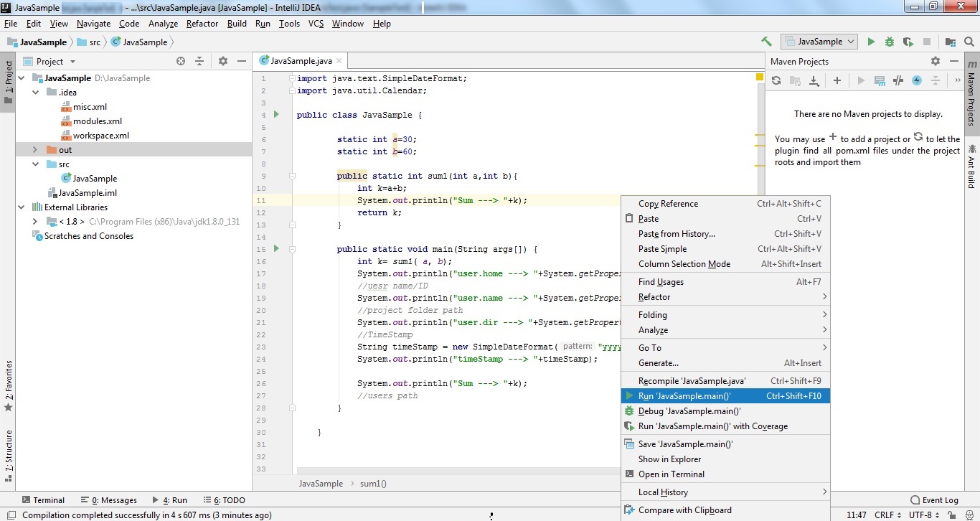Collapse the src folder in Project tree

pos(34,164)
